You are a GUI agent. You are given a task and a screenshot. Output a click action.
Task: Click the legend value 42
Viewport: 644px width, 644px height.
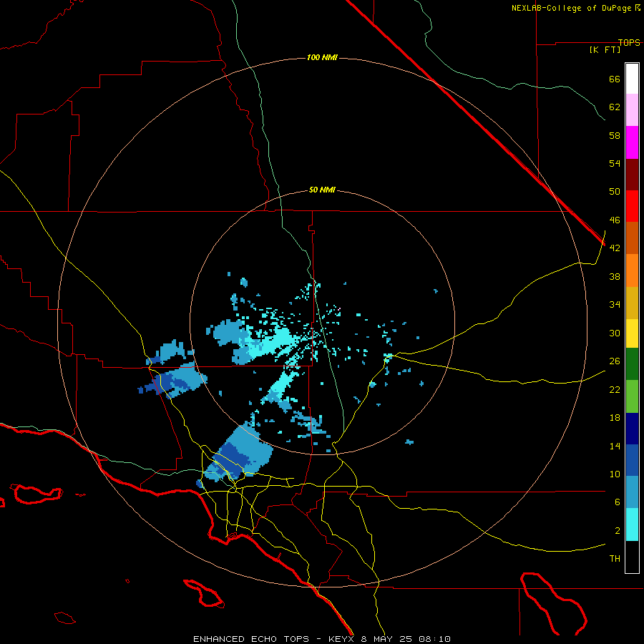[x=615, y=248]
